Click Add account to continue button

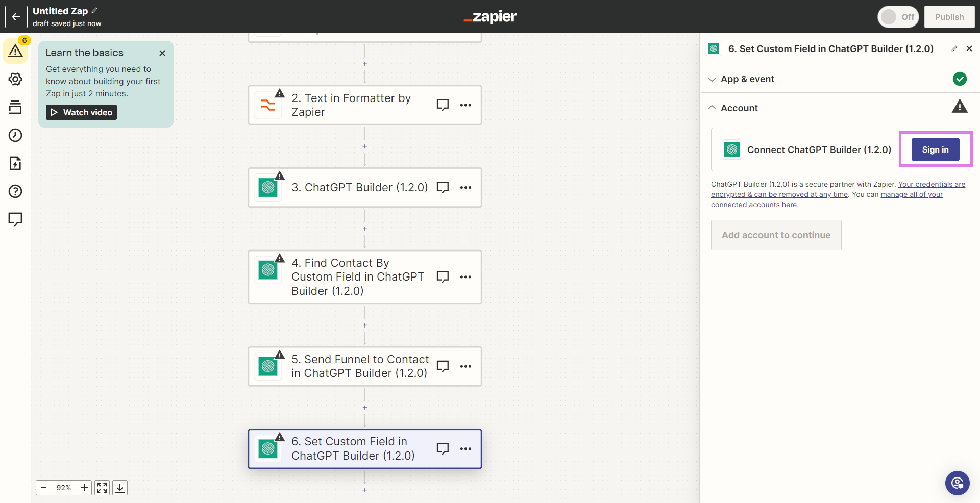point(776,235)
